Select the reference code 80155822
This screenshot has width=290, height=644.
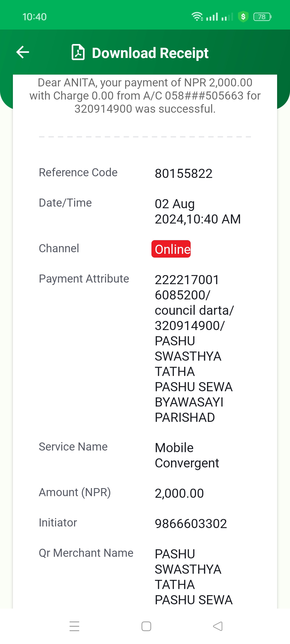[x=184, y=173]
